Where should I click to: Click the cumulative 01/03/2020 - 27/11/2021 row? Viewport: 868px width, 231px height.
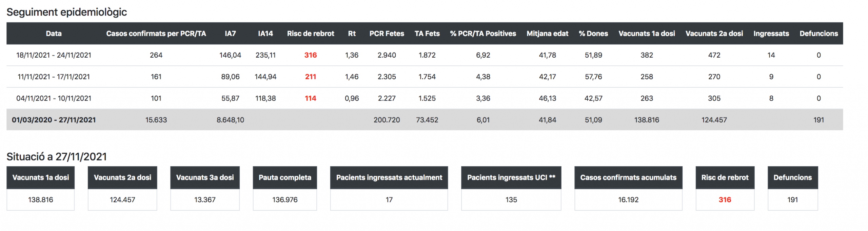(54, 120)
